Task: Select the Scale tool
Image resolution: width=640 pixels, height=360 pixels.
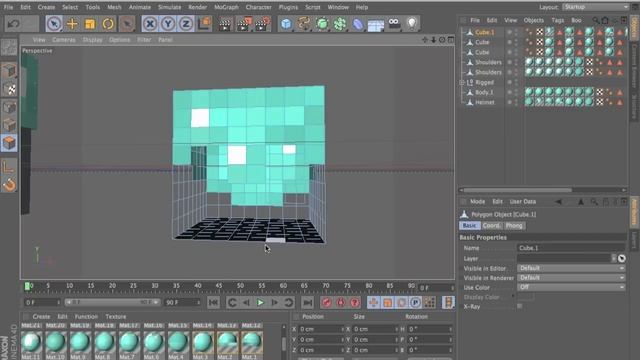Action: click(x=90, y=24)
